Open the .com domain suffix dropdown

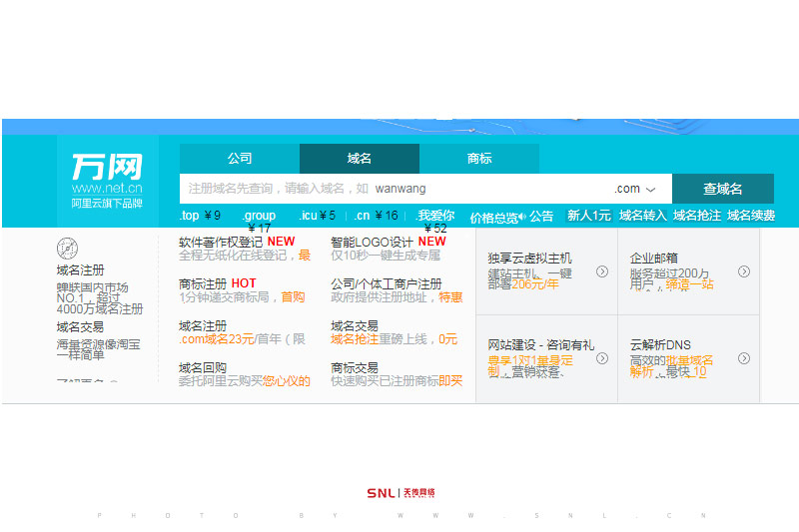click(635, 189)
